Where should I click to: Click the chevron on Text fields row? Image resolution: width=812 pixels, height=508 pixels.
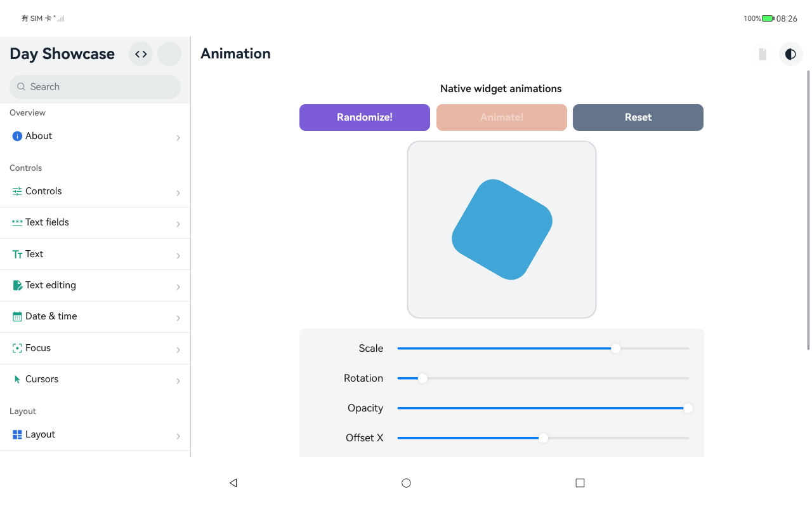(x=178, y=224)
